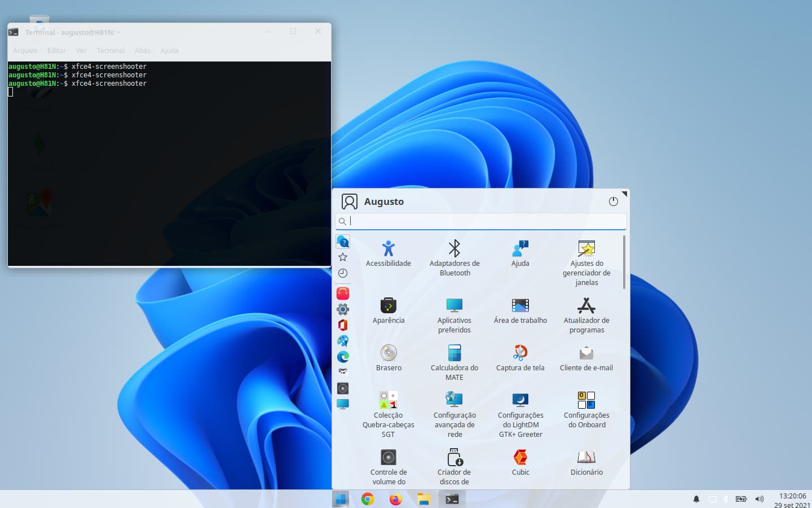Open Adaptadores de Bluetooth
This screenshot has width=812, height=508.
coord(454,257)
